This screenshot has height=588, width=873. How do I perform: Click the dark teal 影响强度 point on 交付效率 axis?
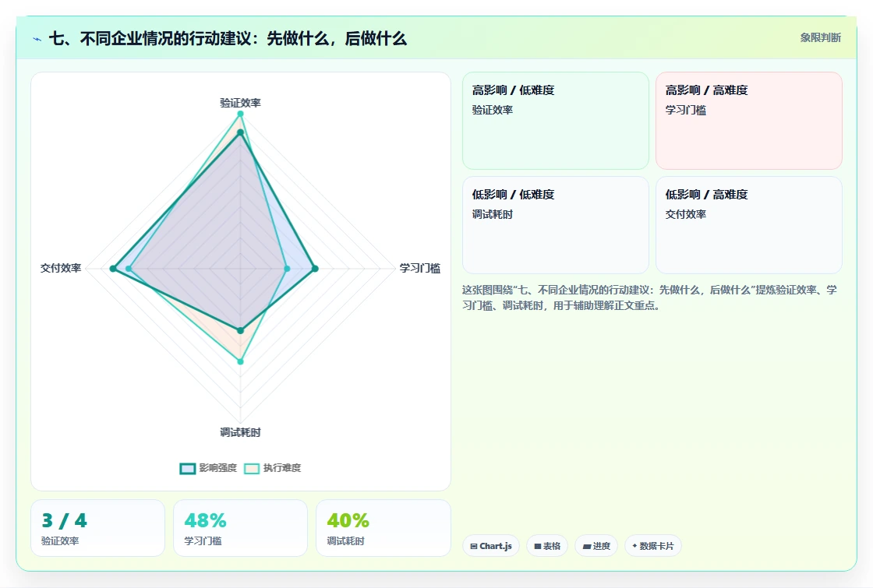(113, 269)
